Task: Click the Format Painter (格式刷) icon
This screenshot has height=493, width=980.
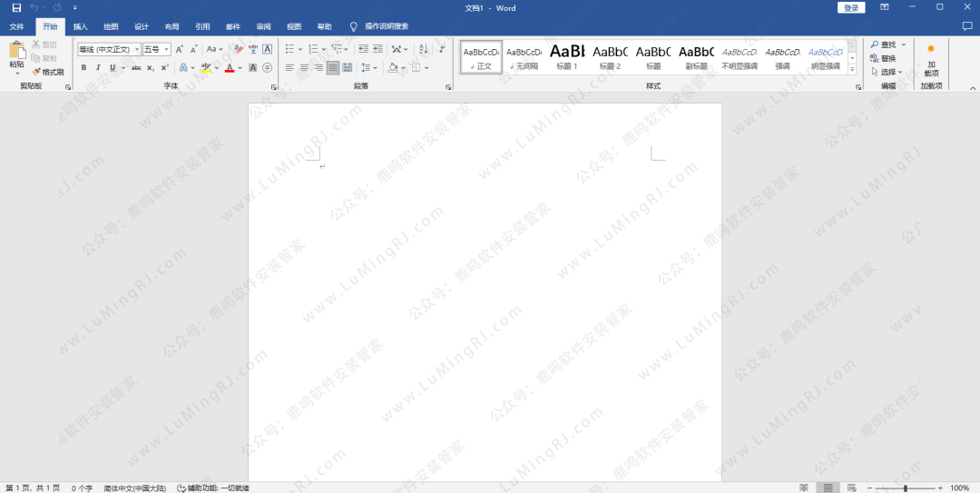Action: pyautogui.click(x=48, y=72)
